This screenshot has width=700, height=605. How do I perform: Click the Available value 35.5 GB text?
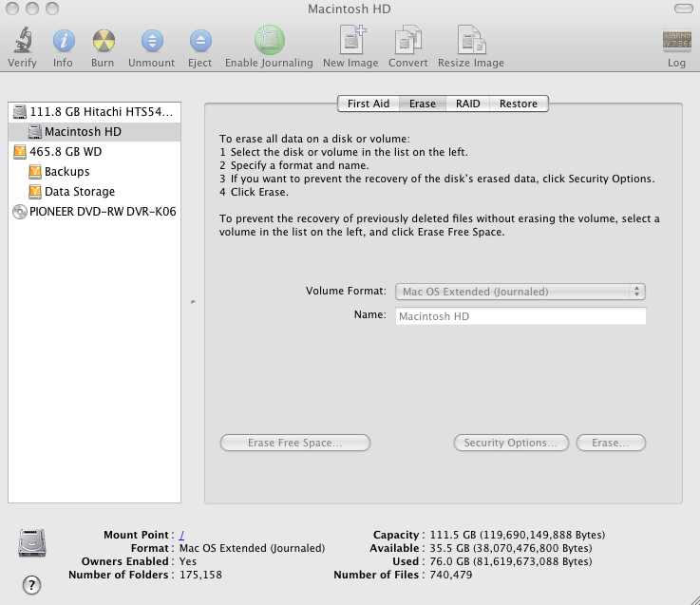[511, 548]
